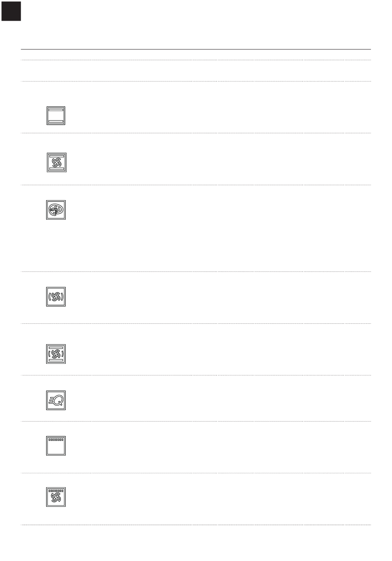Select the fan convection with top and bottom heat icon
The image size is (392, 561).
[x=56, y=354]
